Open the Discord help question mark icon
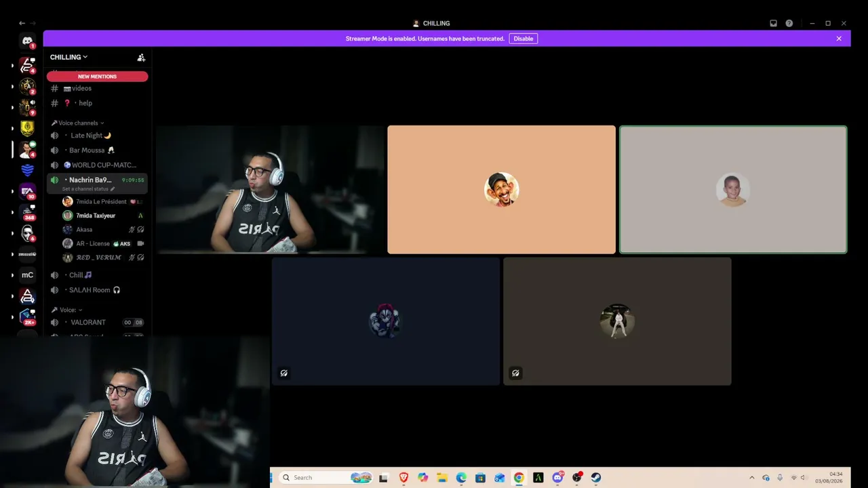 pyautogui.click(x=789, y=23)
